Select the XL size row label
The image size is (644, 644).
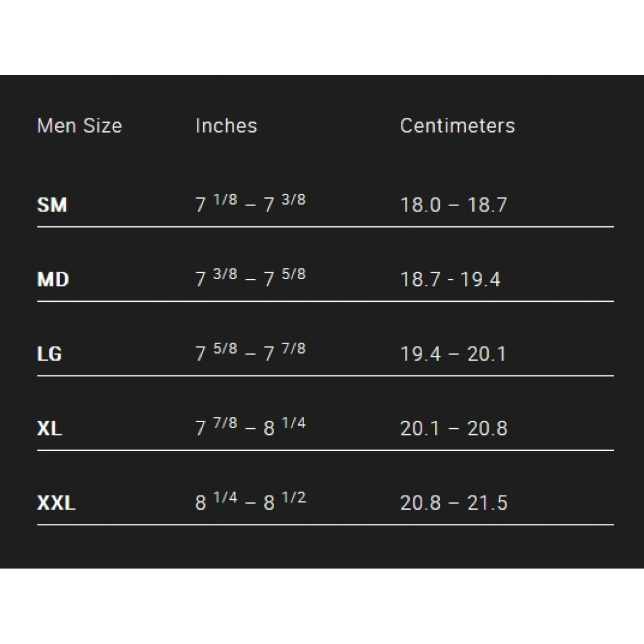50,428
